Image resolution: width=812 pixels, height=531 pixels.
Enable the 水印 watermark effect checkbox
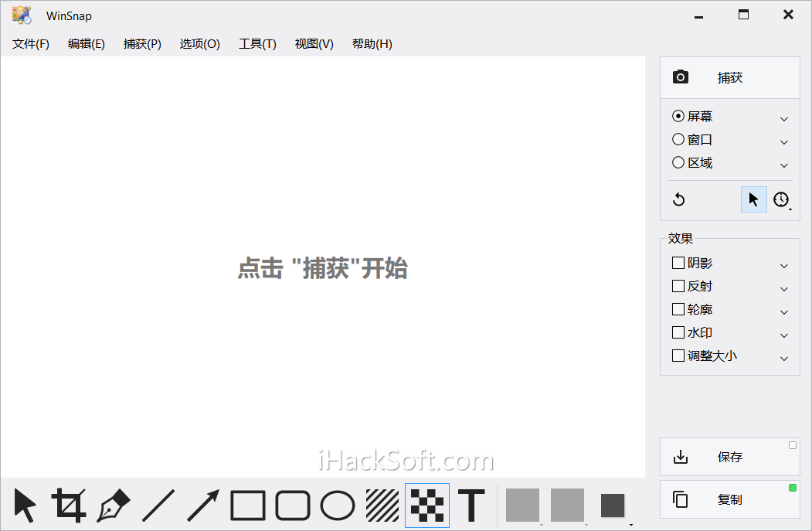point(678,332)
